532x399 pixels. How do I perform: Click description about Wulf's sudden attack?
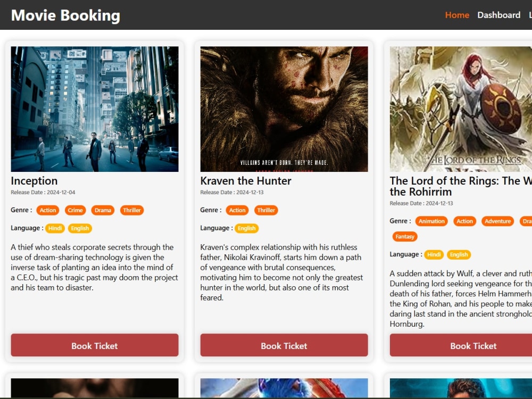(461, 298)
